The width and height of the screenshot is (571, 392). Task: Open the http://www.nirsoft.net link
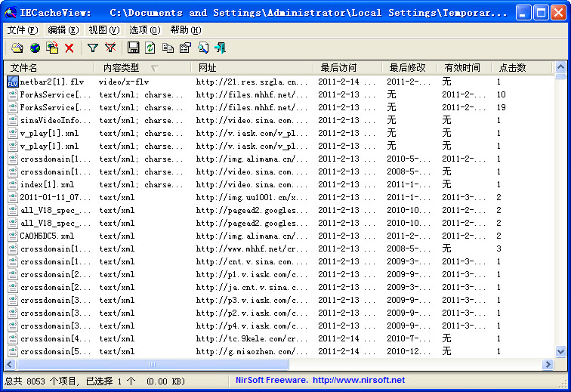point(359,381)
